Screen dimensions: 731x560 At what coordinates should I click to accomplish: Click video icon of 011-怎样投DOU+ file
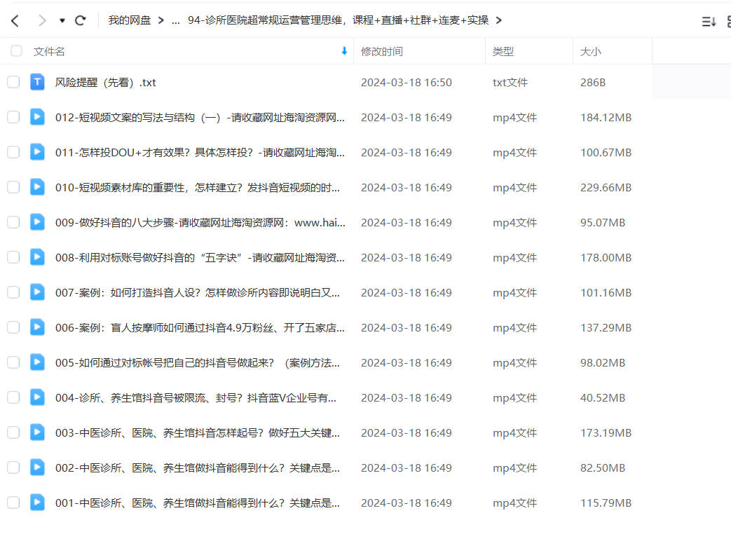coord(37,151)
